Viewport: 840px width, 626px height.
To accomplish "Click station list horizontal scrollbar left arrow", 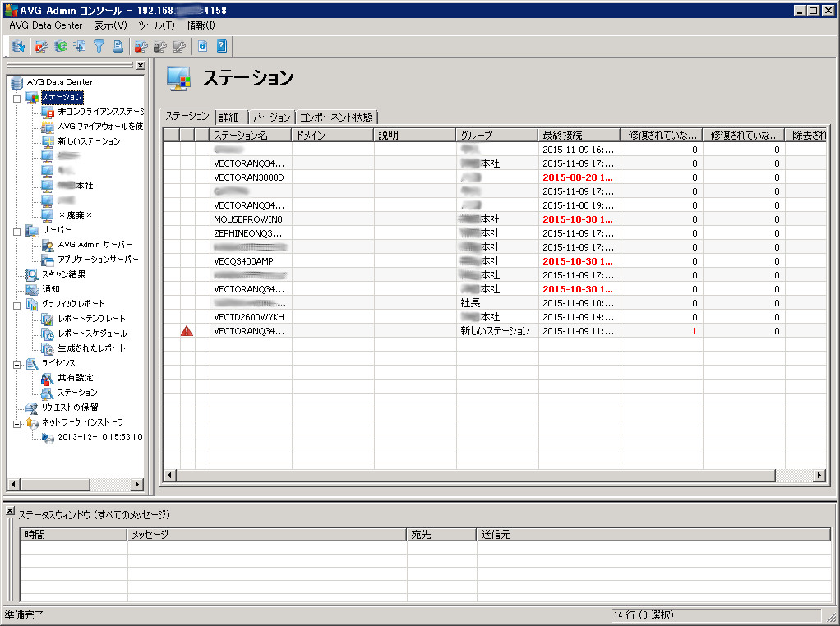I will (x=170, y=475).
